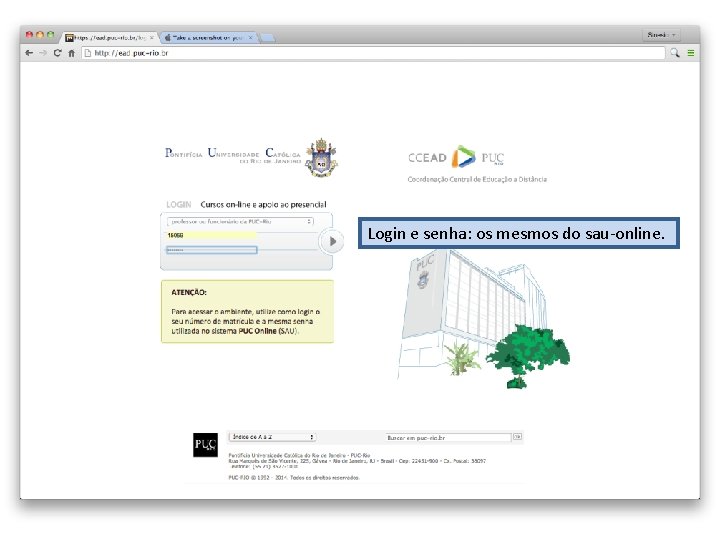Click the black PUC logo in the footer
The image size is (720, 540).
point(205,444)
